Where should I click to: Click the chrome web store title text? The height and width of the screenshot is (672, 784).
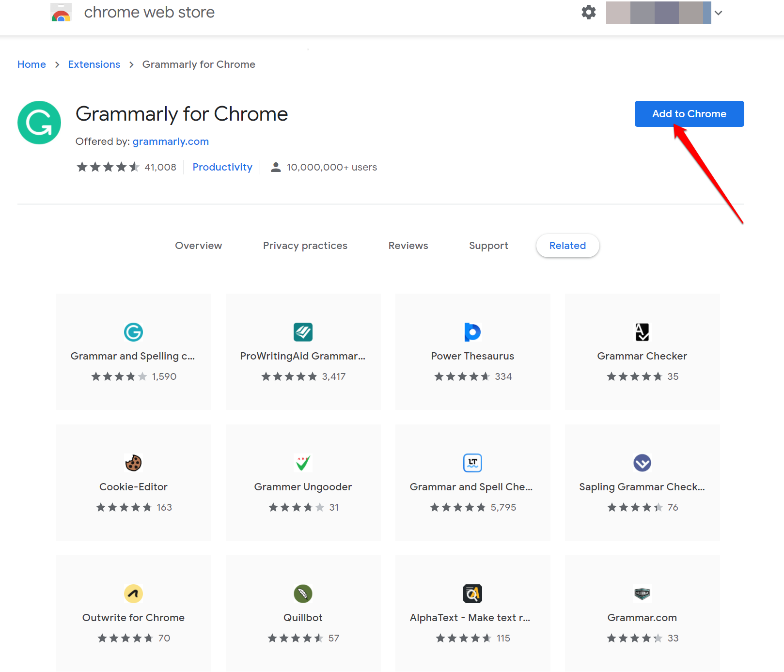pyautogui.click(x=149, y=12)
